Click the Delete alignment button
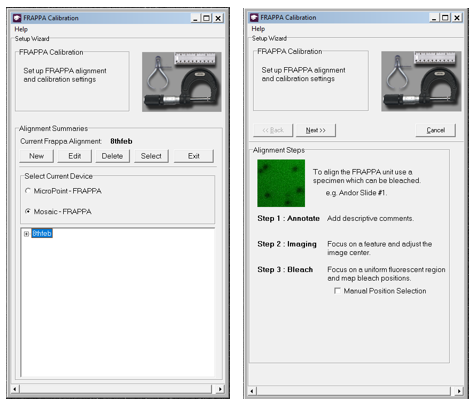Screen dimensions: 472x404 click(x=112, y=156)
